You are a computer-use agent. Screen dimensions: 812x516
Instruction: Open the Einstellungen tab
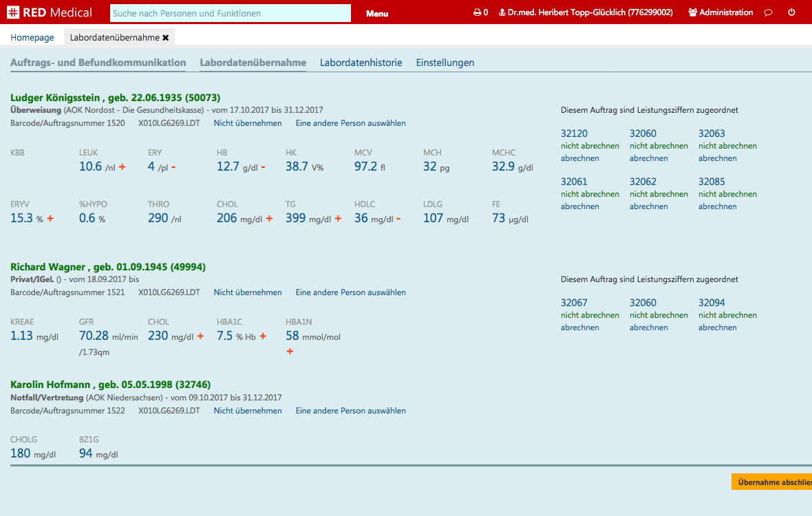pyautogui.click(x=445, y=63)
